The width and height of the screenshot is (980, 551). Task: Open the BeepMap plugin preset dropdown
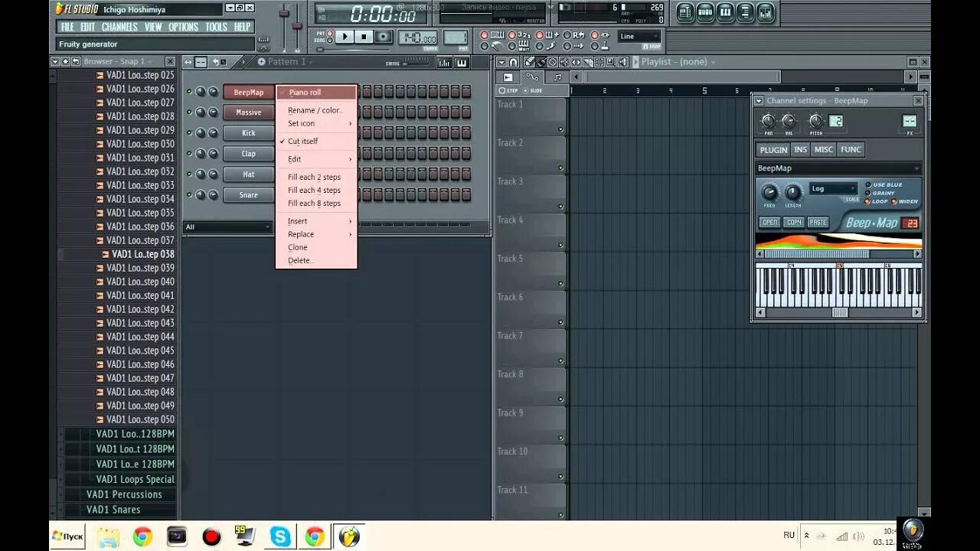point(838,168)
